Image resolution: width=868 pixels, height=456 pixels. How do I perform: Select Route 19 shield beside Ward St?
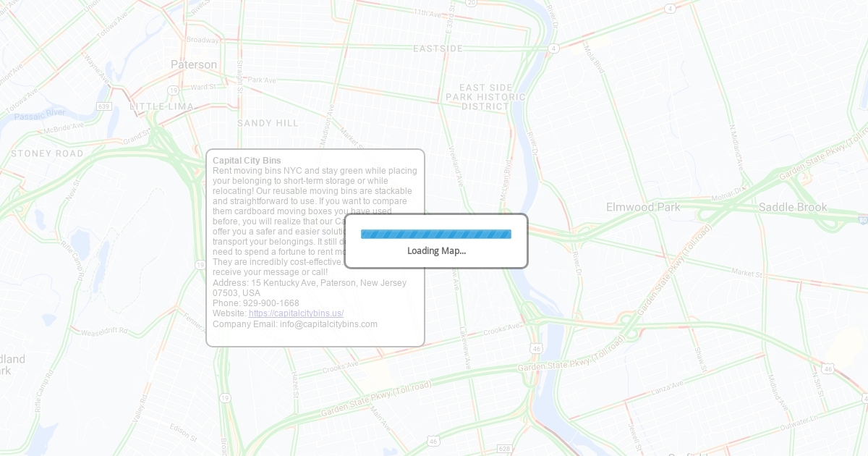click(x=173, y=90)
